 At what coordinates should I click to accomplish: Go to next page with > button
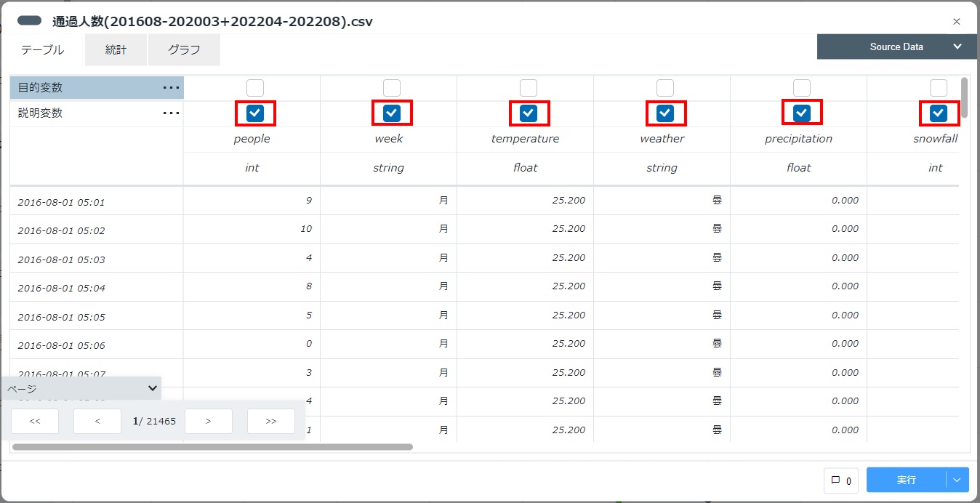point(209,421)
